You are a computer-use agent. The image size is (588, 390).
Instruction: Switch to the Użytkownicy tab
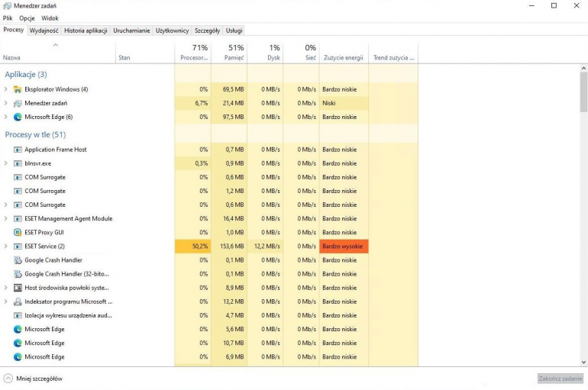[172, 31]
